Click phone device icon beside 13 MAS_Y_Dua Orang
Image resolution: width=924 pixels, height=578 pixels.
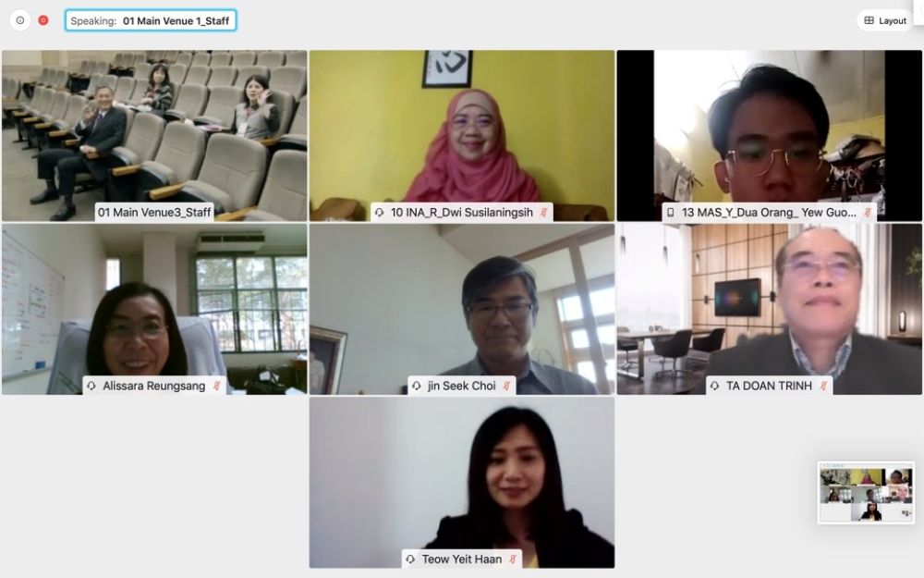point(671,213)
